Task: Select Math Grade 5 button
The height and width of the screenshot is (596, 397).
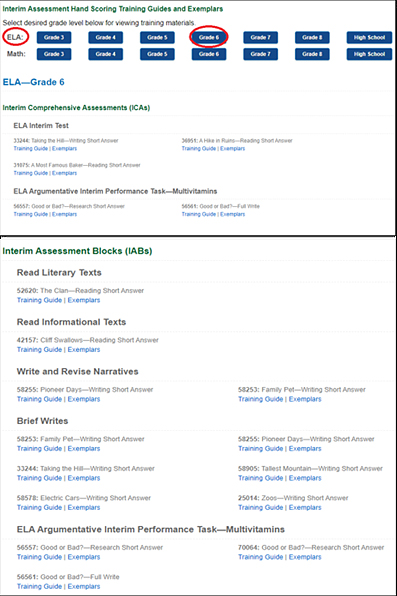Action: [157, 54]
